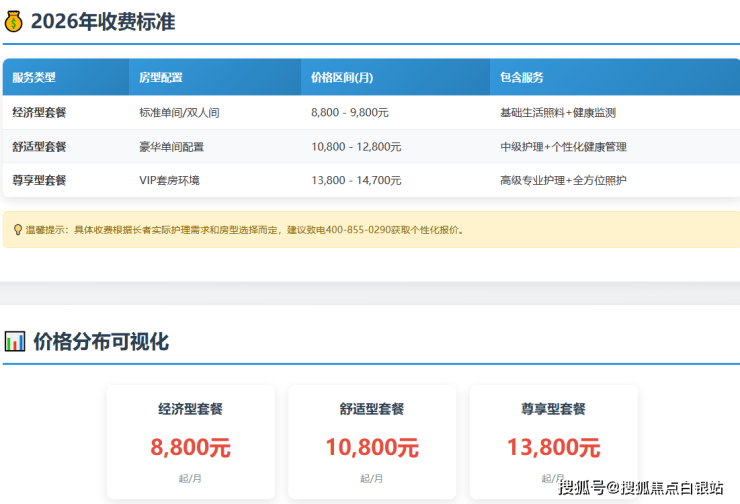
Task: Click the 2026年收费标准 section heading
Action: (x=103, y=21)
